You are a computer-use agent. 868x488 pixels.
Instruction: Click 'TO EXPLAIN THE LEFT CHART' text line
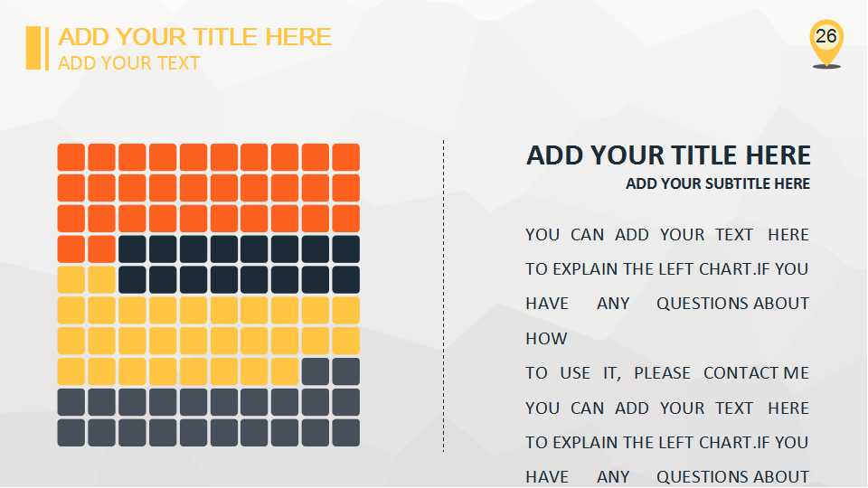[666, 269]
